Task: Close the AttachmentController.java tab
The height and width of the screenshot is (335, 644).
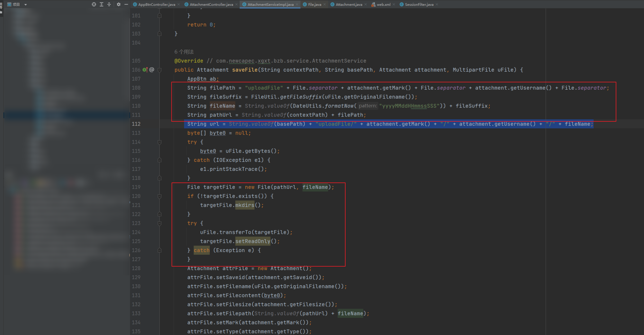Action: point(237,4)
